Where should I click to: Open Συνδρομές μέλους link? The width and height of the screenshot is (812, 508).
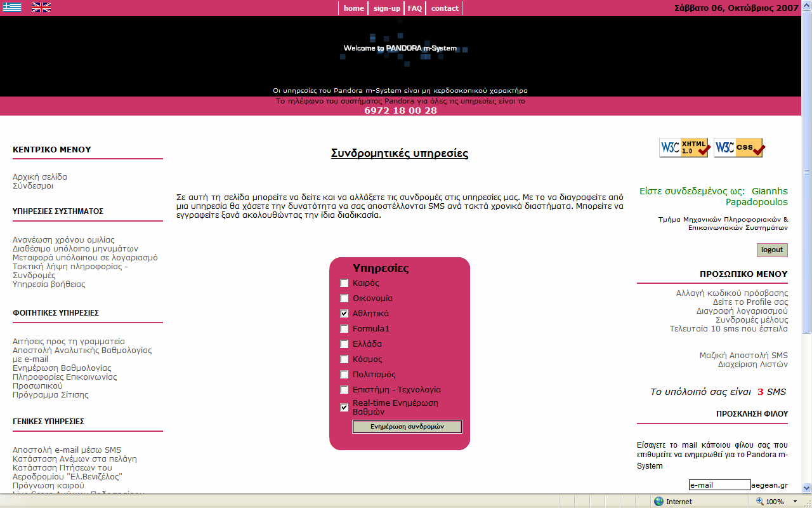(x=752, y=320)
